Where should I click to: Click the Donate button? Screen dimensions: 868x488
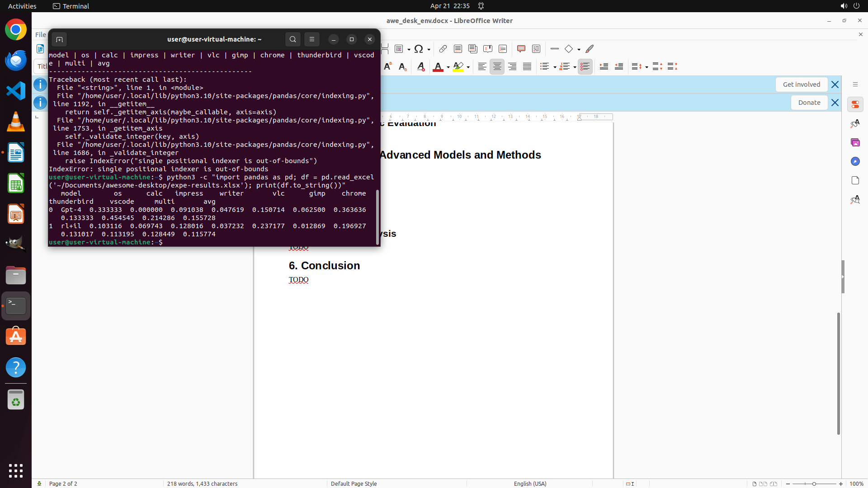809,103
